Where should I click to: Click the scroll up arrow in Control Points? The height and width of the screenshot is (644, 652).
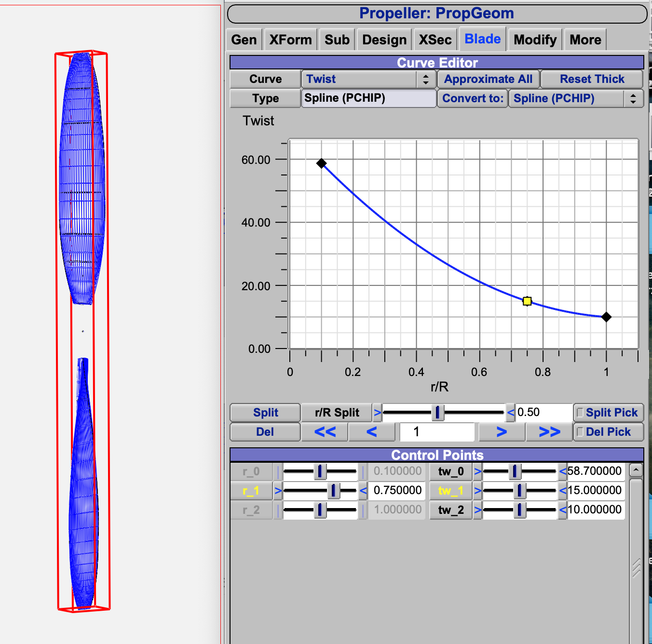pos(636,470)
